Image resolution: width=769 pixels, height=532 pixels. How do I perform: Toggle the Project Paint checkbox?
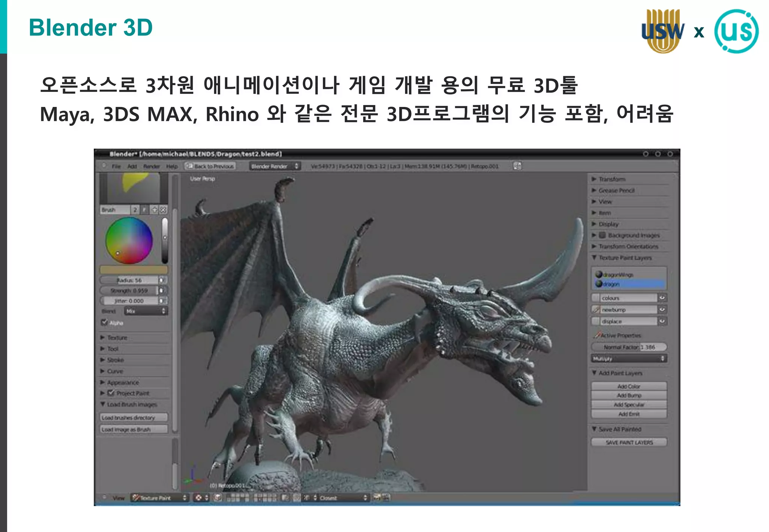111,393
